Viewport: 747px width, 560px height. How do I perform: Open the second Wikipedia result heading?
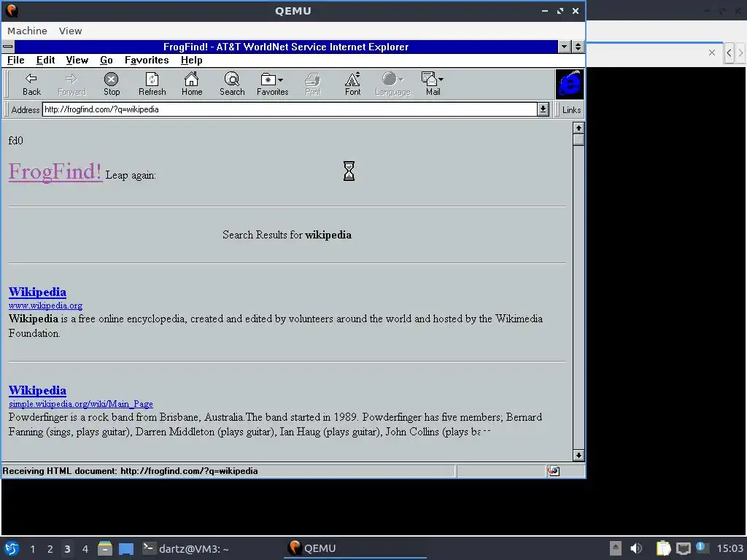tap(37, 391)
